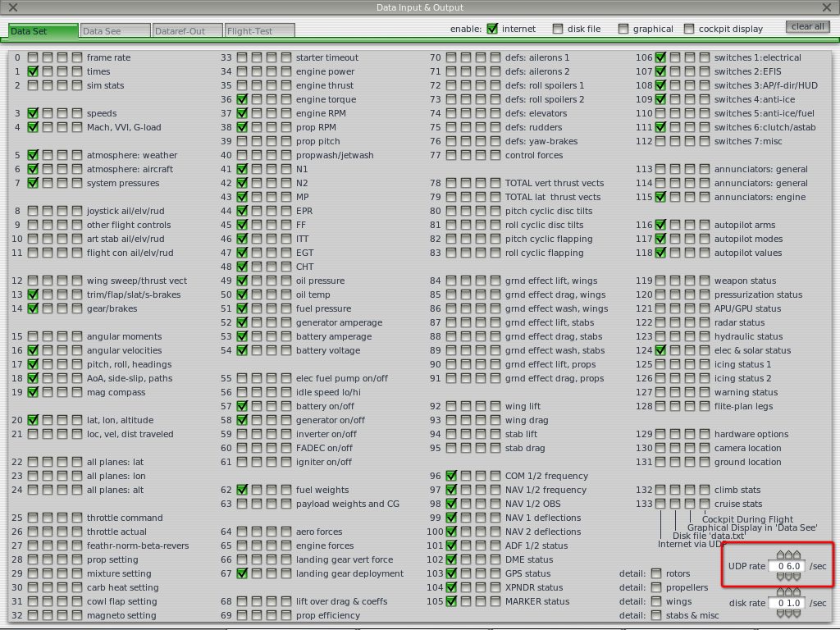The width and height of the screenshot is (840, 630).
Task: Click middle down arrow below disk rate
Action: tap(788, 613)
